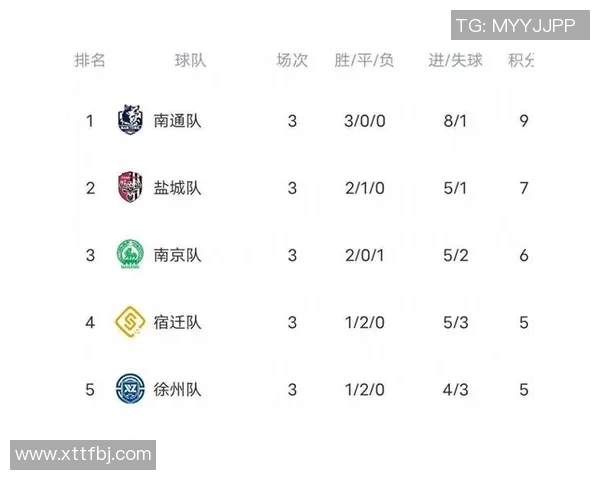Viewport: 600px width, 480px height.
Task: Click the blue 徐州队 team emblem
Action: (x=130, y=389)
